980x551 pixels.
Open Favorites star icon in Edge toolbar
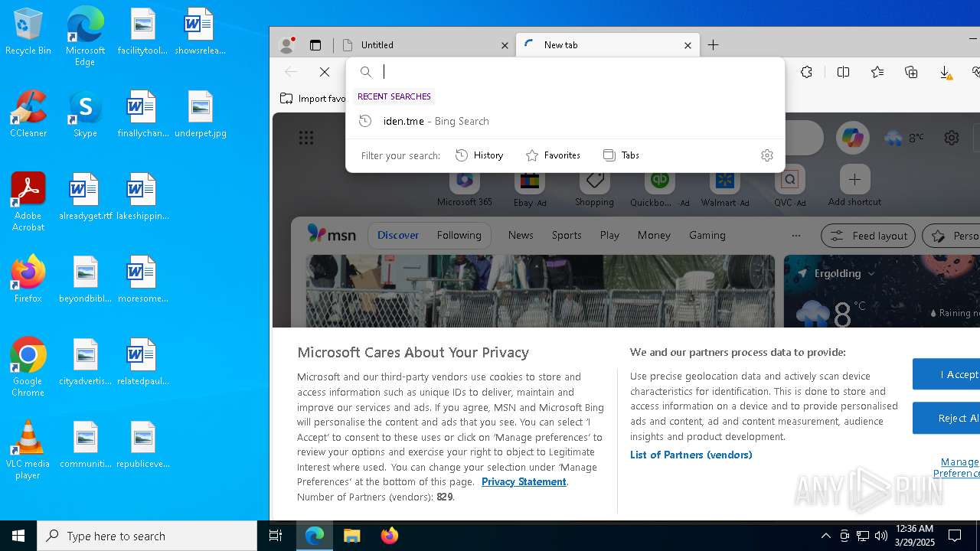coord(877,72)
